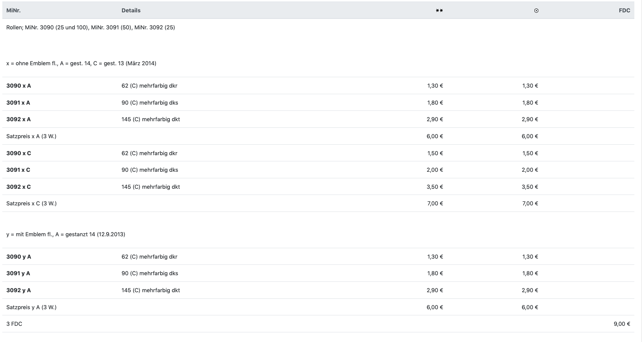644x342 pixels.
Task: Select the 3090 x A catalog number
Action: pos(19,86)
